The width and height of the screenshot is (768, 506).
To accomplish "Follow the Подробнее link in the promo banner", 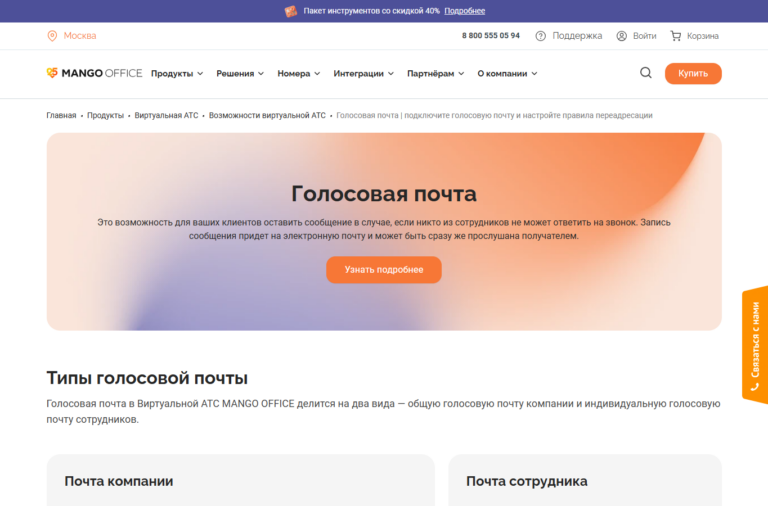I will click(x=465, y=11).
